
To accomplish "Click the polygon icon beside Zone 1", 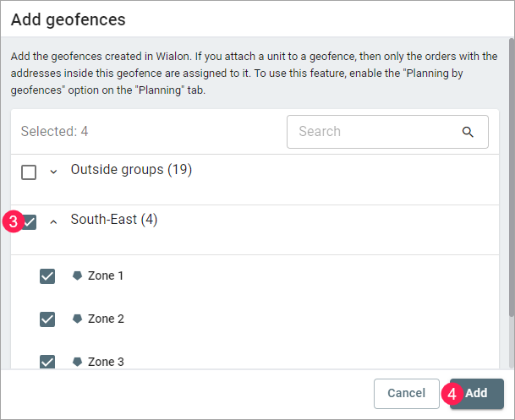I will (x=78, y=275).
